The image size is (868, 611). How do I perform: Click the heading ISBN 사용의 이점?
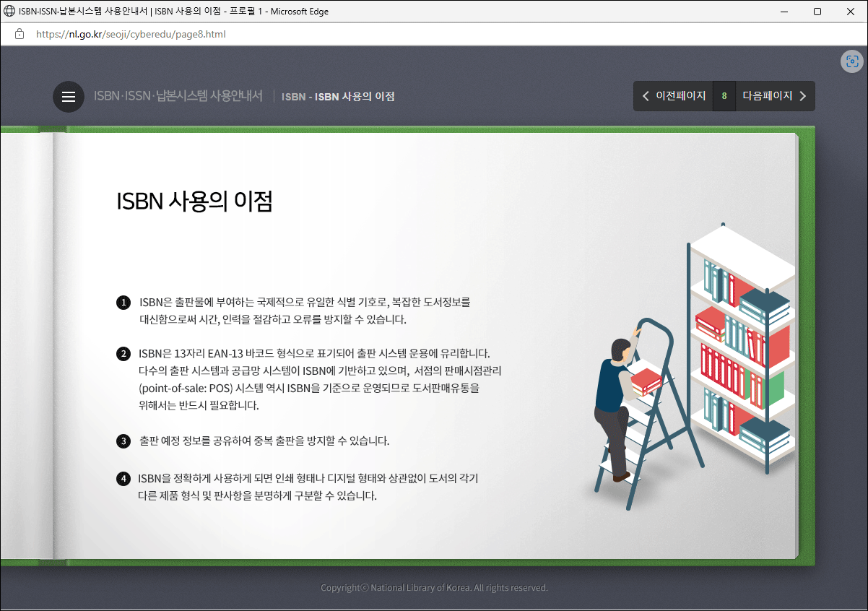tap(194, 201)
